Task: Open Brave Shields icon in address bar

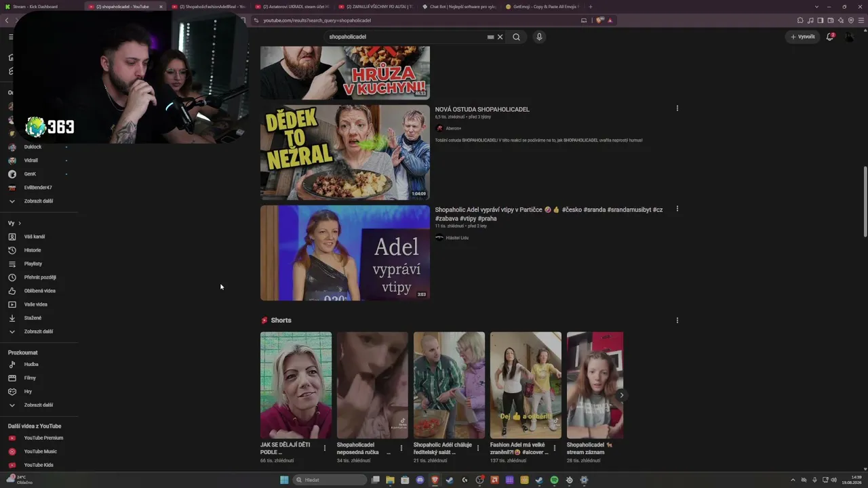Action: (599, 20)
